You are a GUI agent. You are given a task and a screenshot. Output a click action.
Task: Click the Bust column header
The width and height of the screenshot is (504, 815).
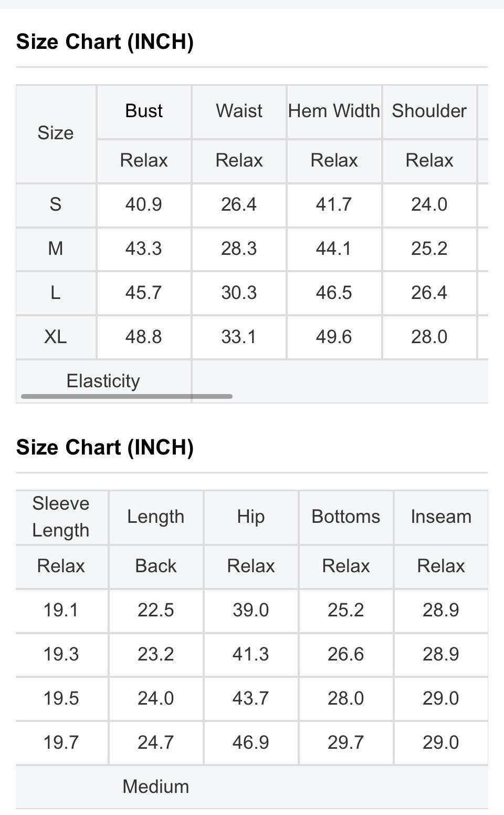point(144,111)
